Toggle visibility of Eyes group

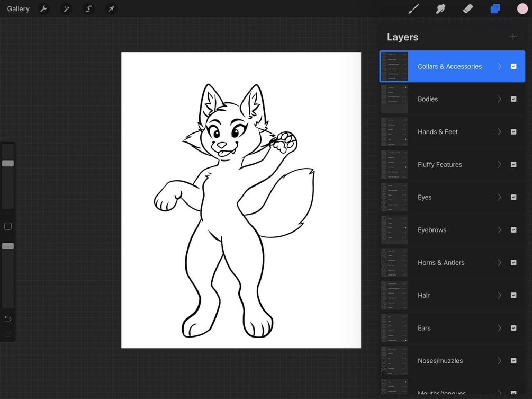click(513, 197)
